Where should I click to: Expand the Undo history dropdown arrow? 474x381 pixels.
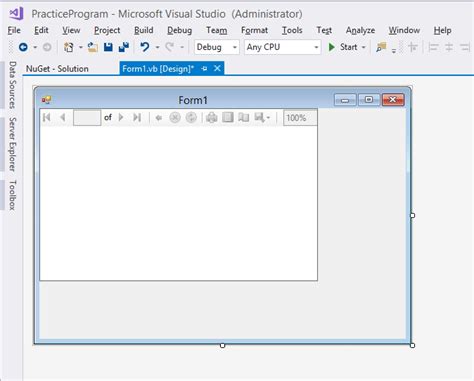[157, 47]
